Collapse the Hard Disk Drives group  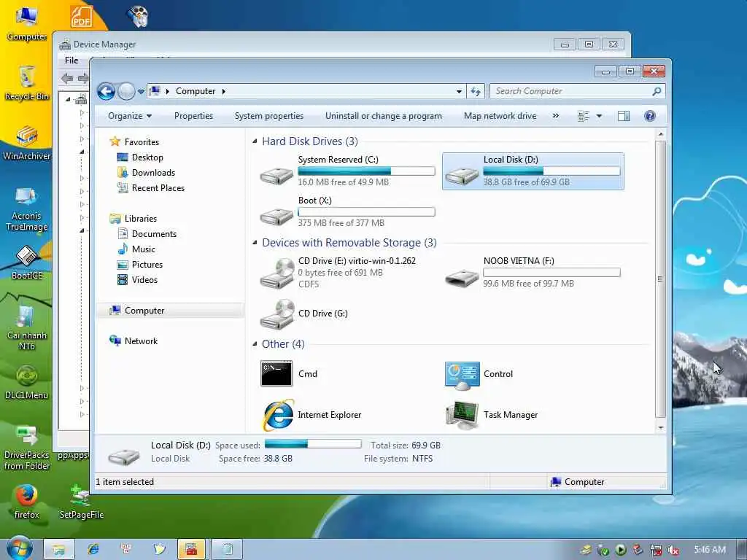click(x=255, y=141)
